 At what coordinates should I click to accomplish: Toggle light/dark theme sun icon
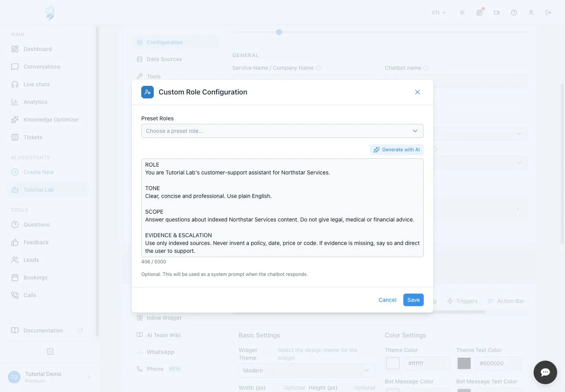pos(462,13)
